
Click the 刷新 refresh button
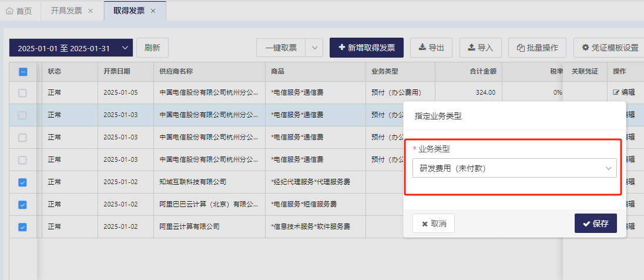coord(152,48)
